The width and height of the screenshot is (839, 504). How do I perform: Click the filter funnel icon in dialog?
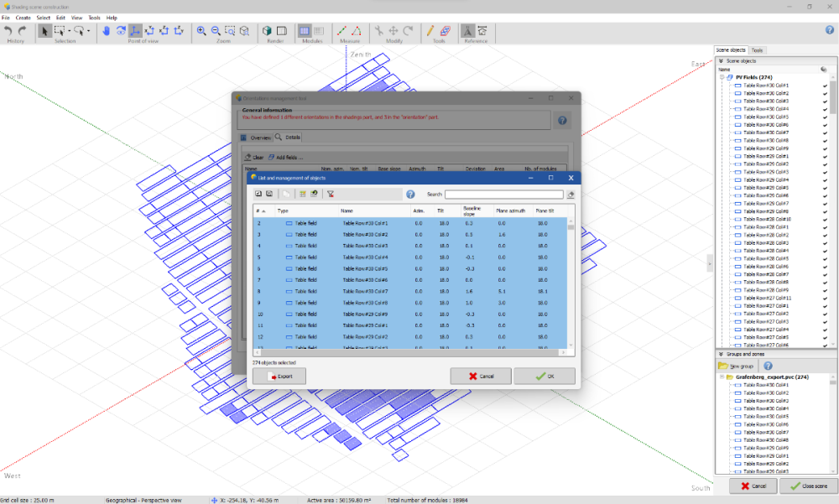coord(331,194)
